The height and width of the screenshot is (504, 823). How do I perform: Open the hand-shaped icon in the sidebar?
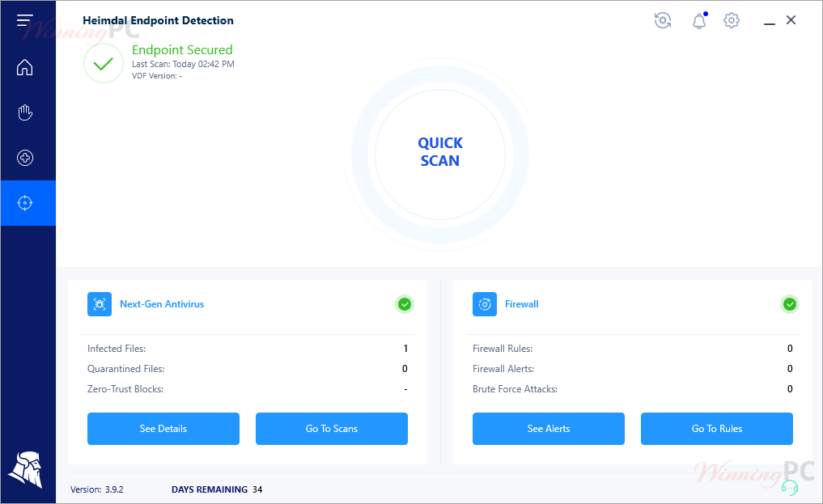click(24, 112)
